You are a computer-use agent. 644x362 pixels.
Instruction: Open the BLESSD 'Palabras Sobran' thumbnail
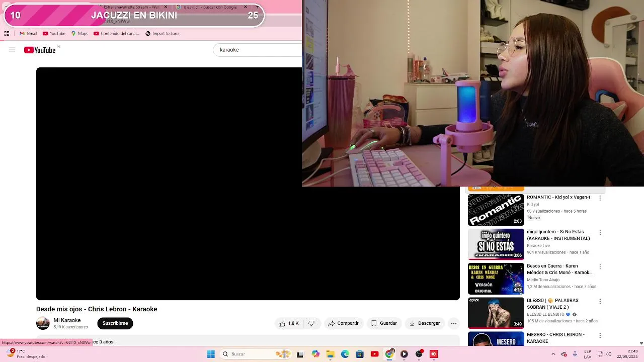pos(496,313)
